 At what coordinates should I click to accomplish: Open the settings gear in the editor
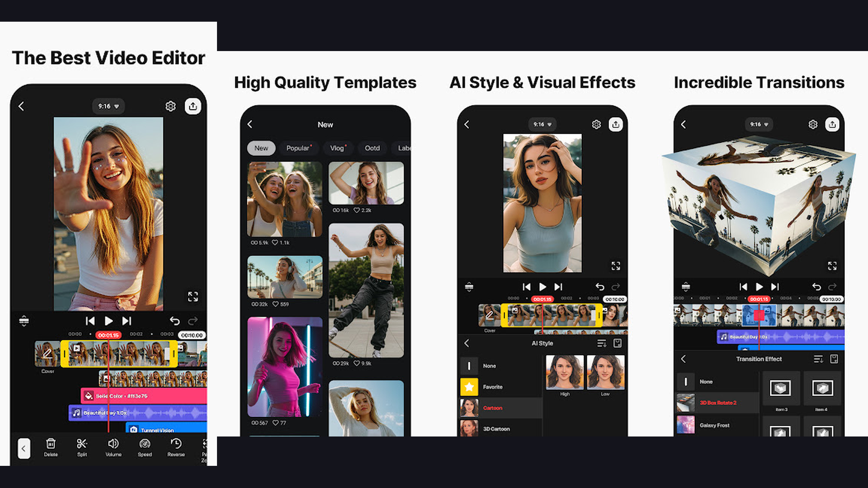170,106
